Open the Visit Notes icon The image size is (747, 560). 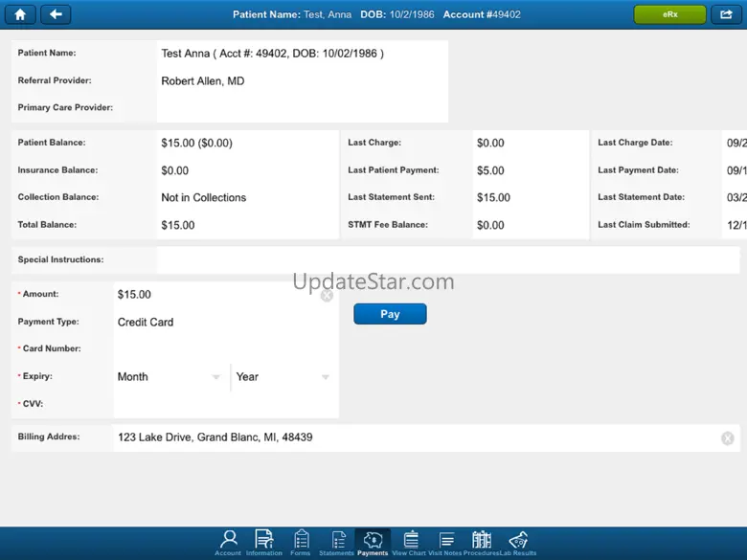445,542
